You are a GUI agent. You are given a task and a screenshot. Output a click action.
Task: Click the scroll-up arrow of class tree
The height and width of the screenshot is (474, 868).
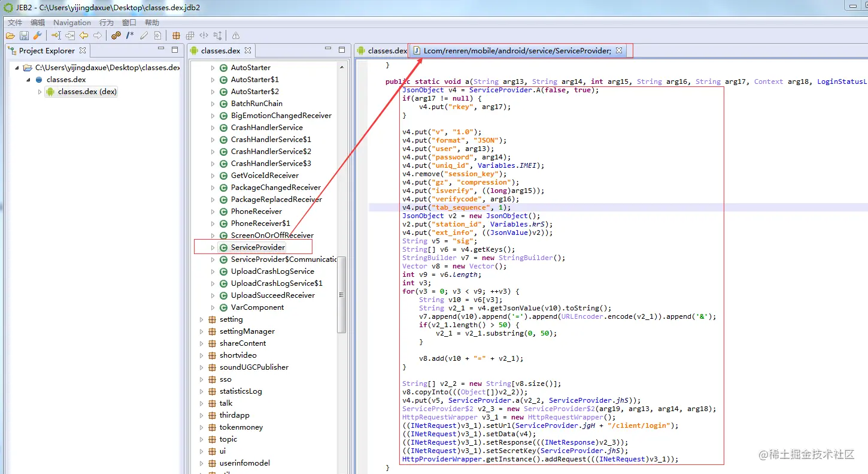[x=342, y=67]
